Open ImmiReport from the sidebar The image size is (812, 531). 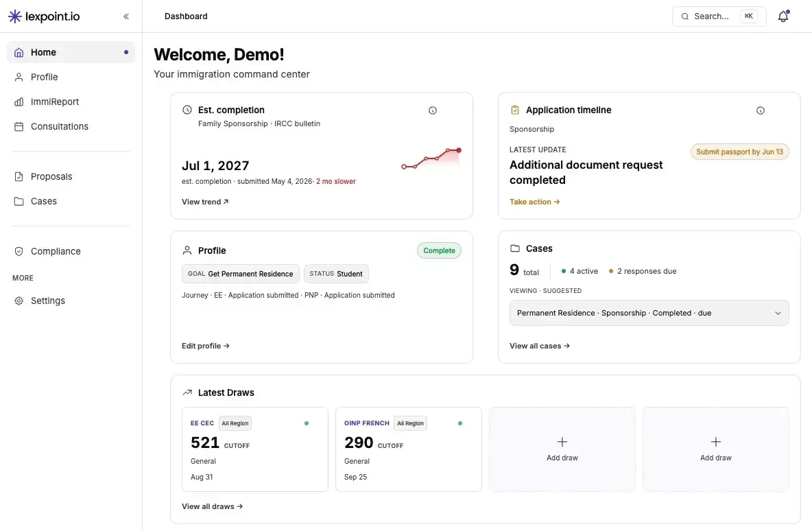pyautogui.click(x=71, y=102)
